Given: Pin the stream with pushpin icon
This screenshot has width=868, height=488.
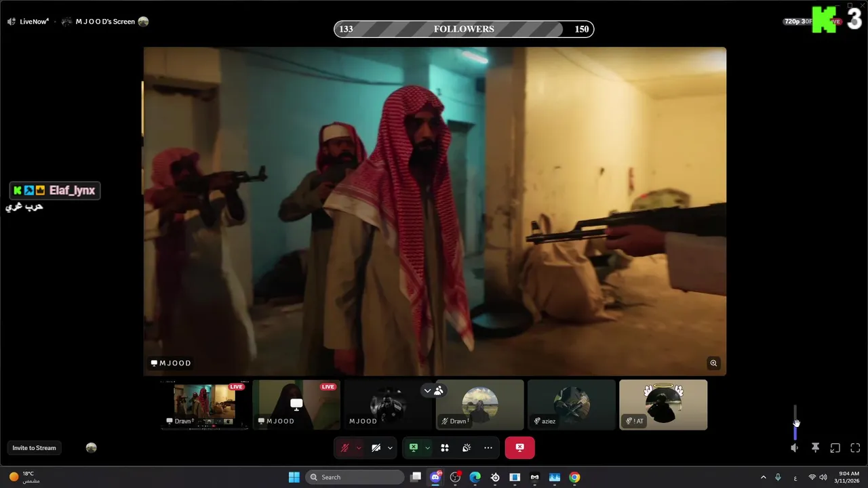Looking at the screenshot, I should [x=815, y=448].
